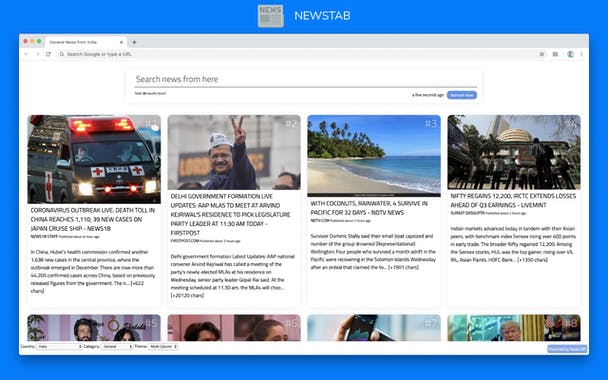The height and width of the screenshot is (380, 608).
Task: Click the NDTV.COM source label
Action: click(320, 221)
